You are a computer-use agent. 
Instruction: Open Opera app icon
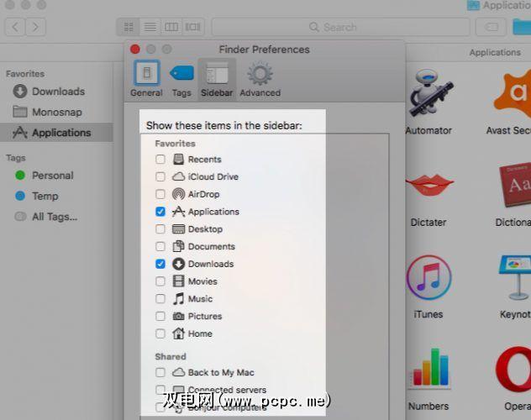click(513, 369)
